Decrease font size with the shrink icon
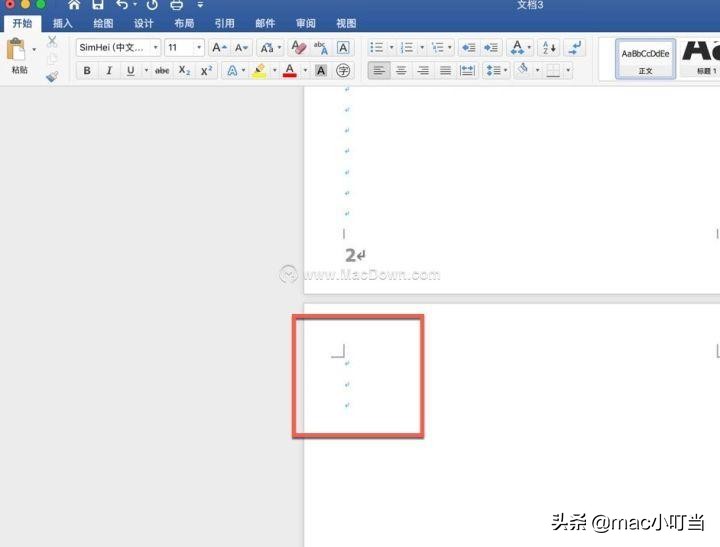Image resolution: width=720 pixels, height=547 pixels. tap(241, 48)
